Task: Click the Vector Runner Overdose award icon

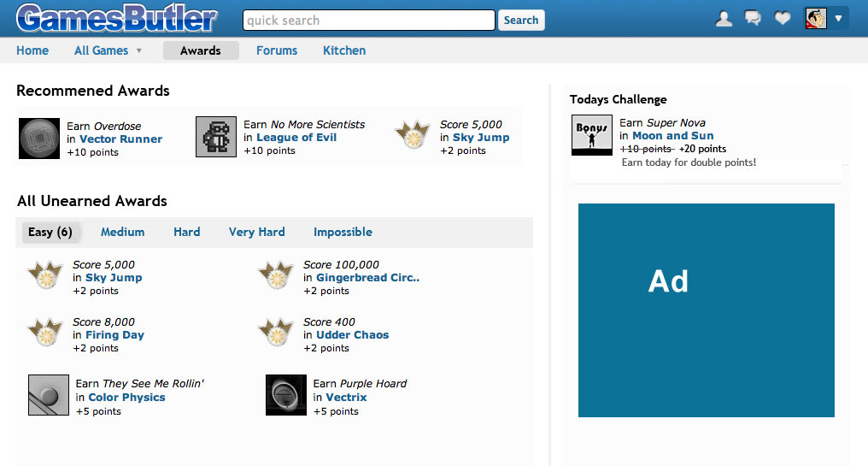Action: [39, 139]
